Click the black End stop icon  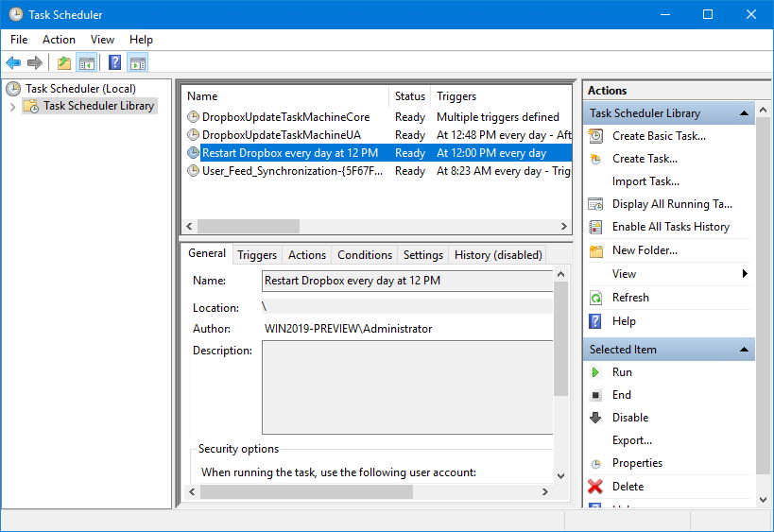click(x=595, y=395)
